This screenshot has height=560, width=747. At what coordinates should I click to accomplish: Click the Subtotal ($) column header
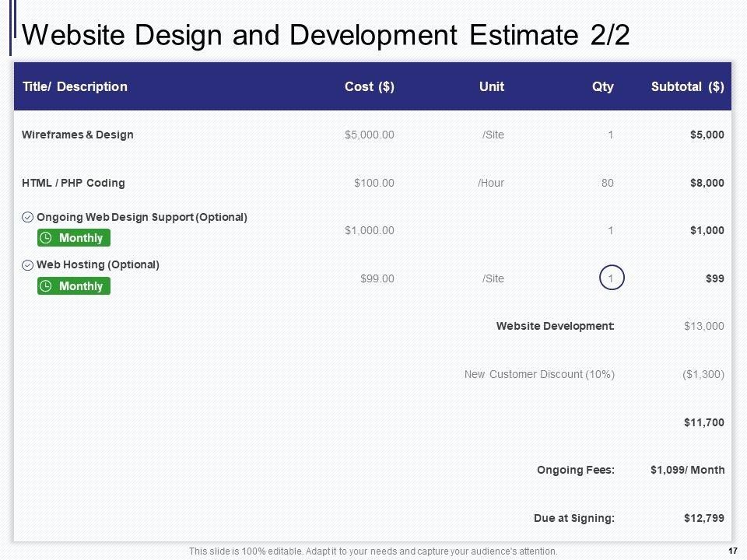click(687, 86)
